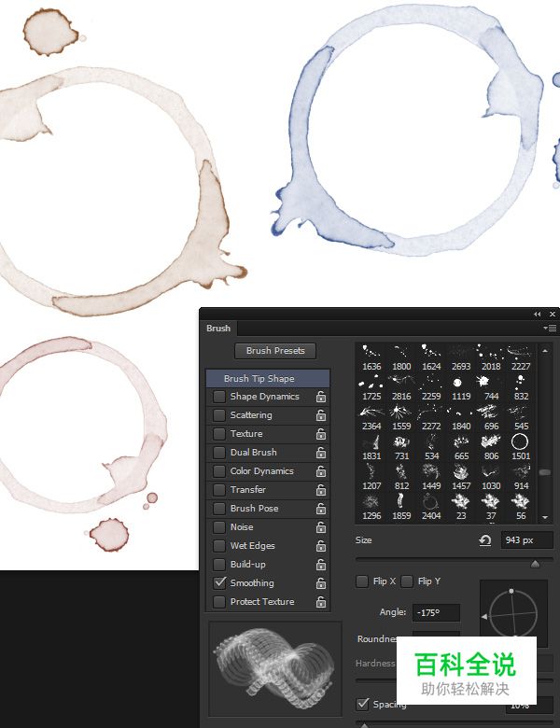This screenshot has width=560, height=728.
Task: Disable the Smoothing checkbox
Action: coord(219,582)
